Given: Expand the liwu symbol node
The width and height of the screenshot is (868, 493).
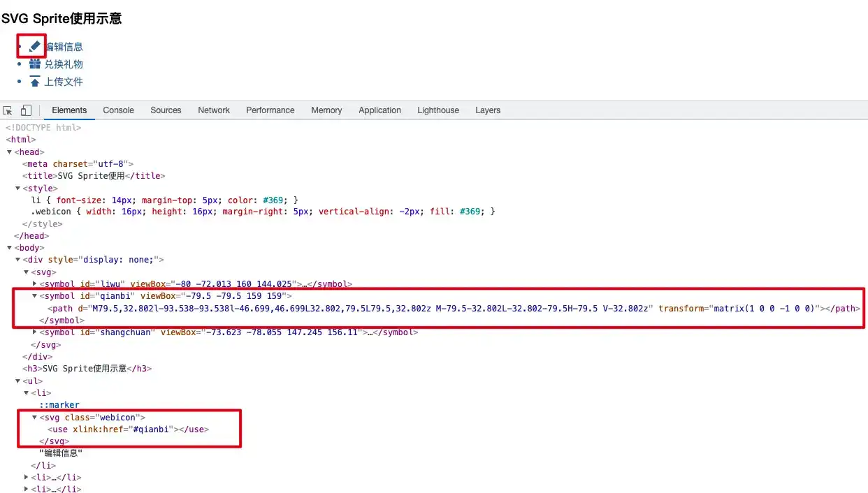Looking at the screenshot, I should 35,284.
